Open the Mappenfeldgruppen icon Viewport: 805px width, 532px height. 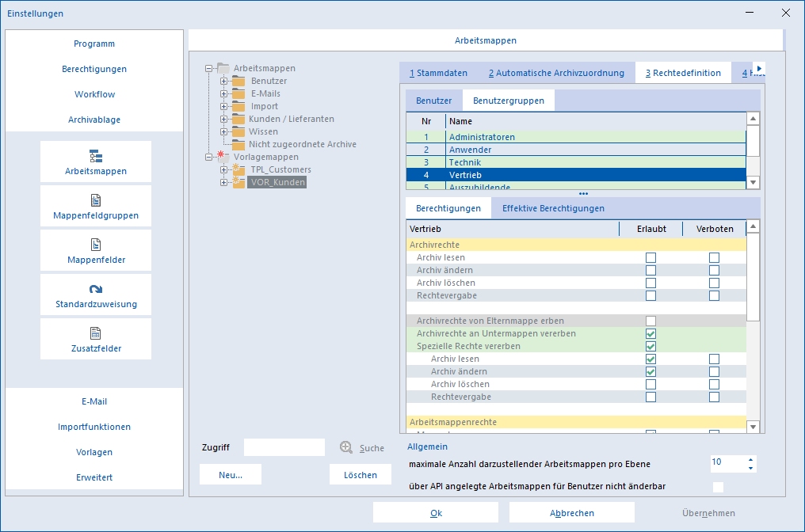click(96, 200)
